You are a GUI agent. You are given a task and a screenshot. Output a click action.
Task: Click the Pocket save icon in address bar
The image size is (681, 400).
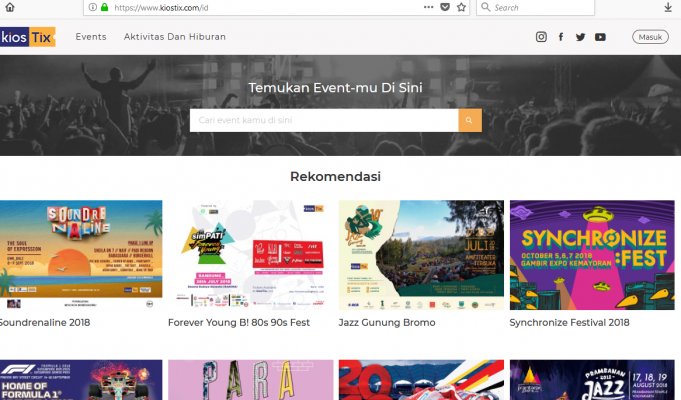(443, 7)
